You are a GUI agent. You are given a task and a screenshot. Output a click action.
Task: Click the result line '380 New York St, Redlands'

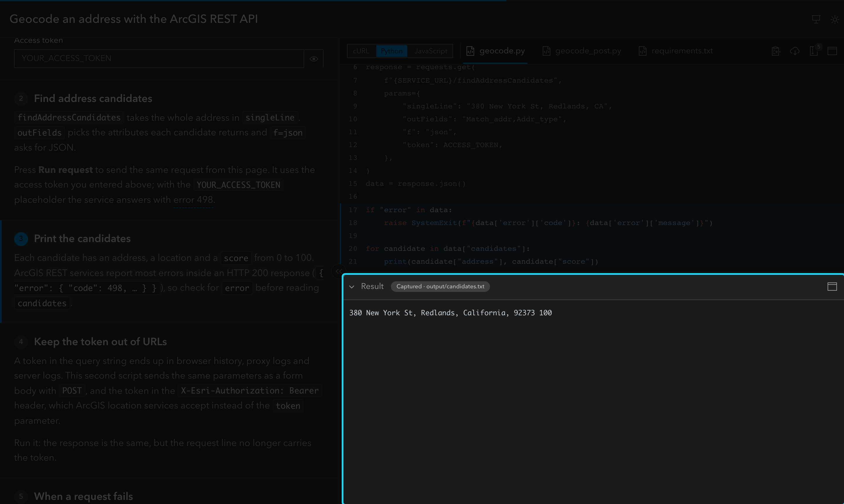[450, 313]
